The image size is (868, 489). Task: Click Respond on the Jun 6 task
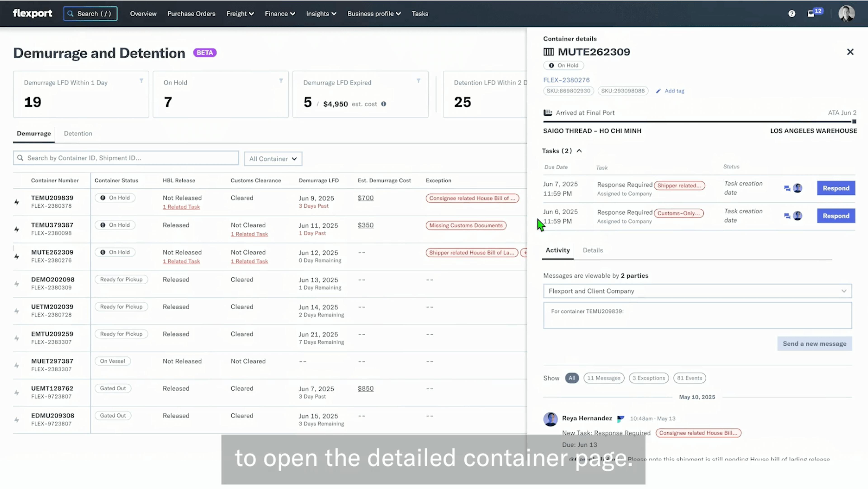pyautogui.click(x=836, y=216)
